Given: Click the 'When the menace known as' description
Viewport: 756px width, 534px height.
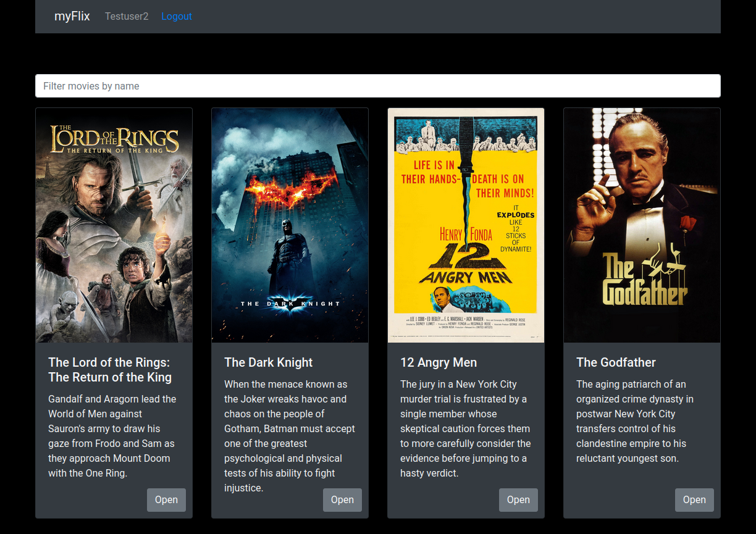Looking at the screenshot, I should coord(290,436).
